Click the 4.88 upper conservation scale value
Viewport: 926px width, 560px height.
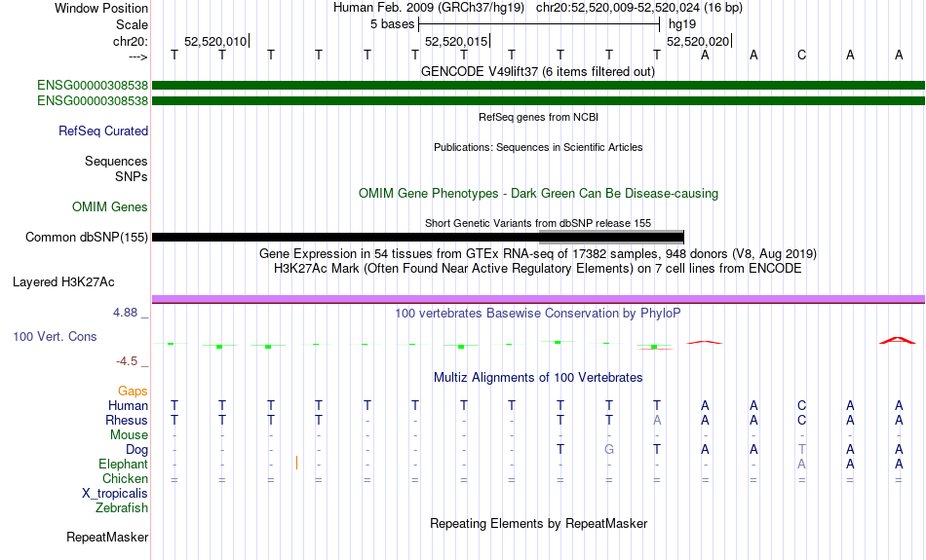(125, 313)
